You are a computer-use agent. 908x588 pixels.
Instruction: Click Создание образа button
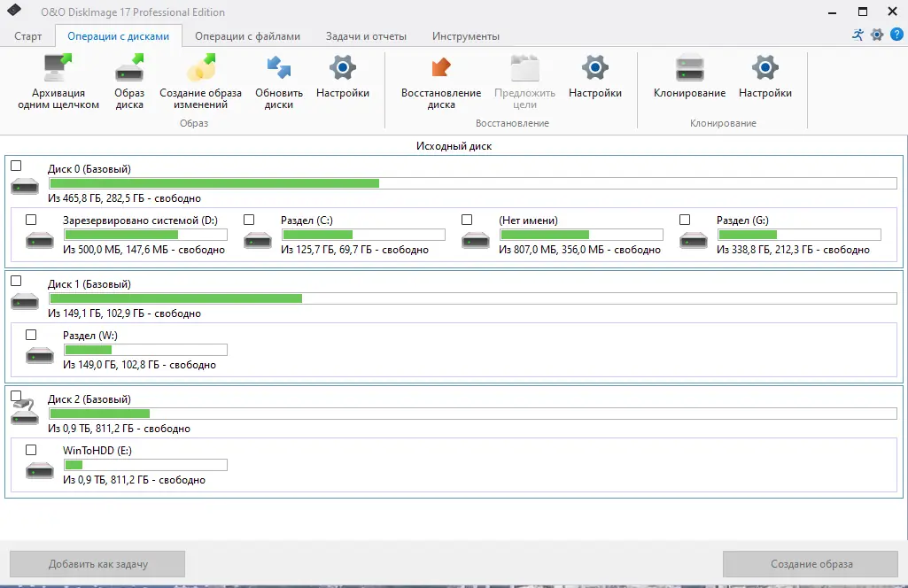811,564
